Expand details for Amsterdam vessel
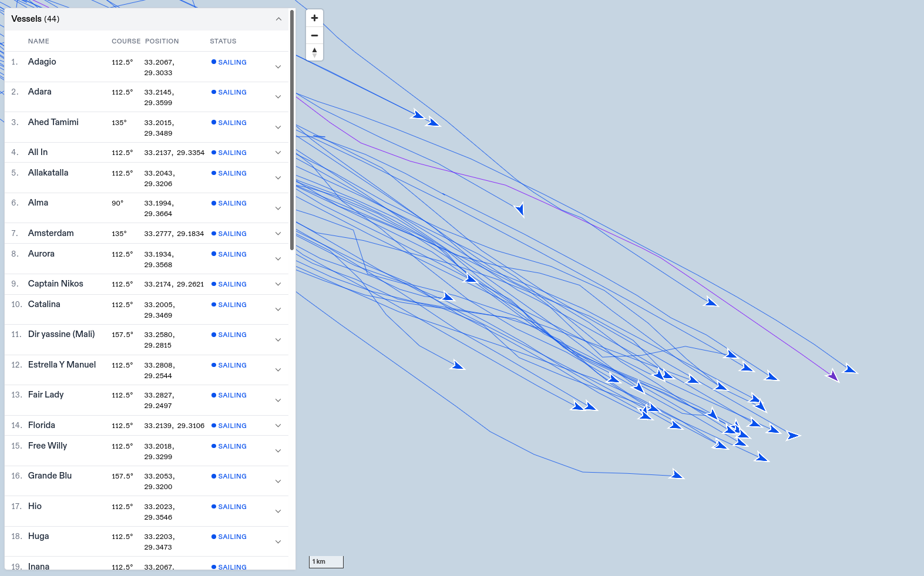This screenshot has width=924, height=576. coord(278,234)
